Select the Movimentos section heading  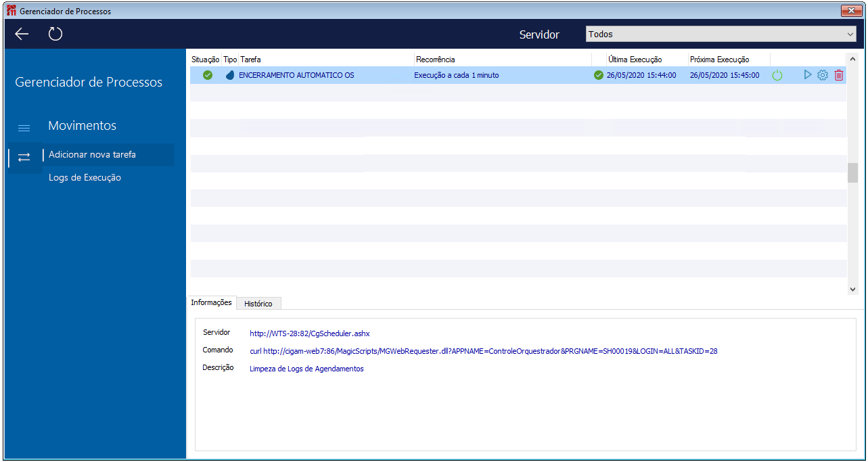tap(83, 126)
